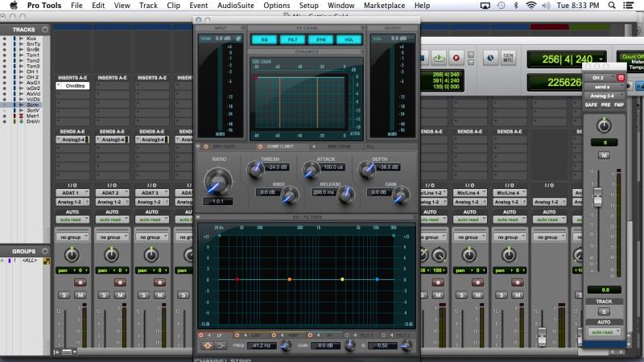Image resolution: width=644 pixels, height=362 pixels.
Task: Enable the EXP/GATE power button
Action: click(x=206, y=146)
